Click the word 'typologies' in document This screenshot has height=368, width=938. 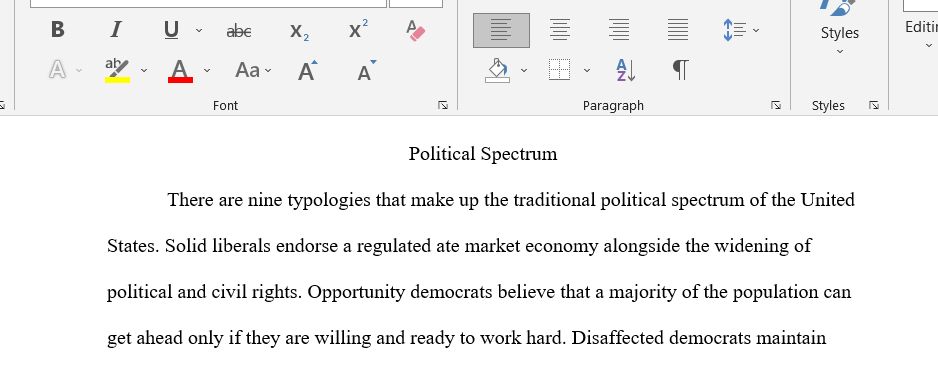[x=329, y=200]
